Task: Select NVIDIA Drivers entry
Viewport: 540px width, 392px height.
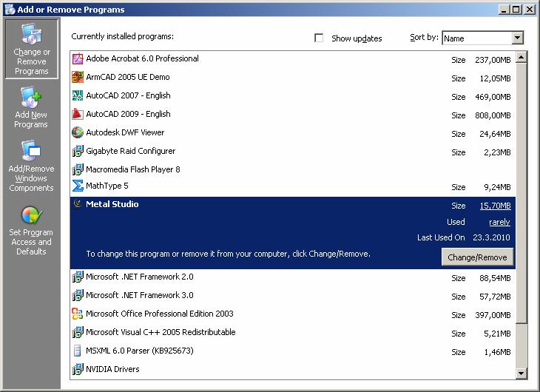Action: pos(293,369)
